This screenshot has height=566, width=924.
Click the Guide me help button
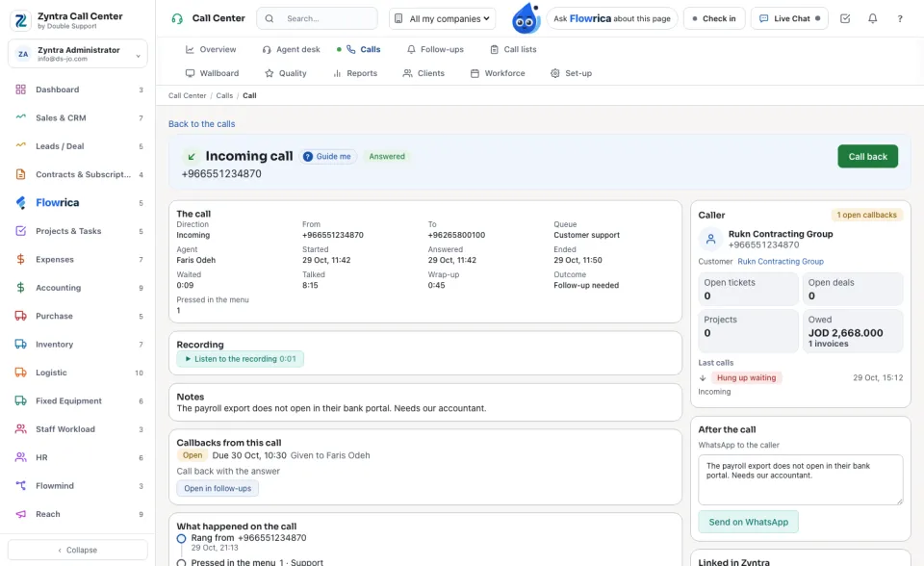[327, 156]
